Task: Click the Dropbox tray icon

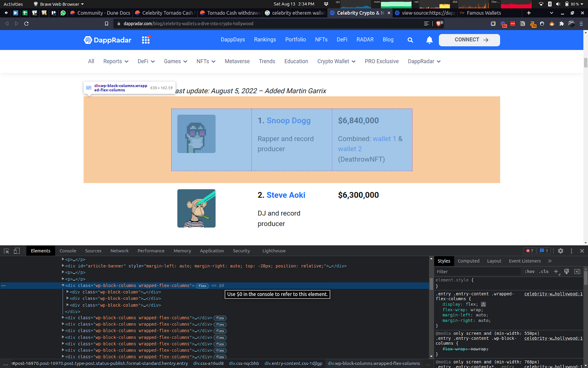Action: (x=326, y=4)
